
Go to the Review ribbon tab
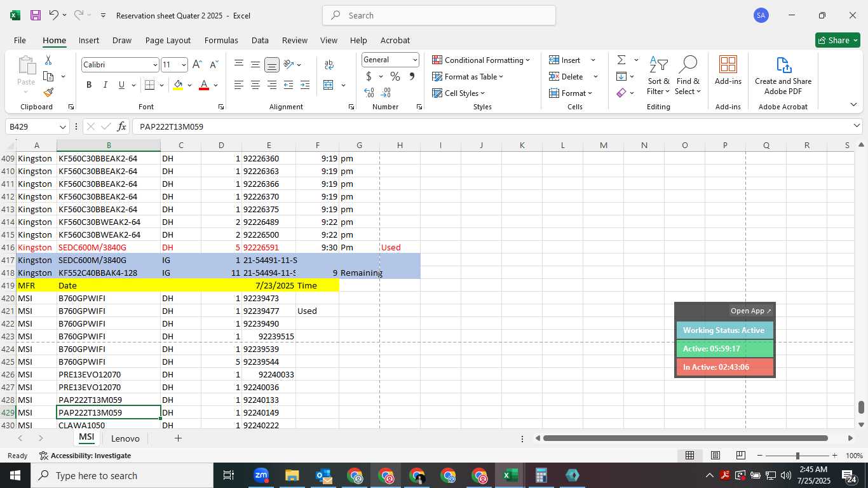[295, 40]
